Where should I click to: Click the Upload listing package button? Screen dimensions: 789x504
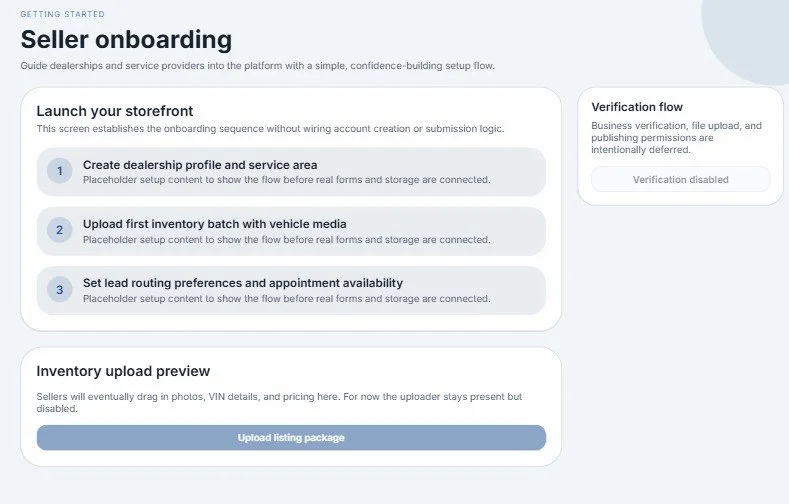(x=291, y=438)
